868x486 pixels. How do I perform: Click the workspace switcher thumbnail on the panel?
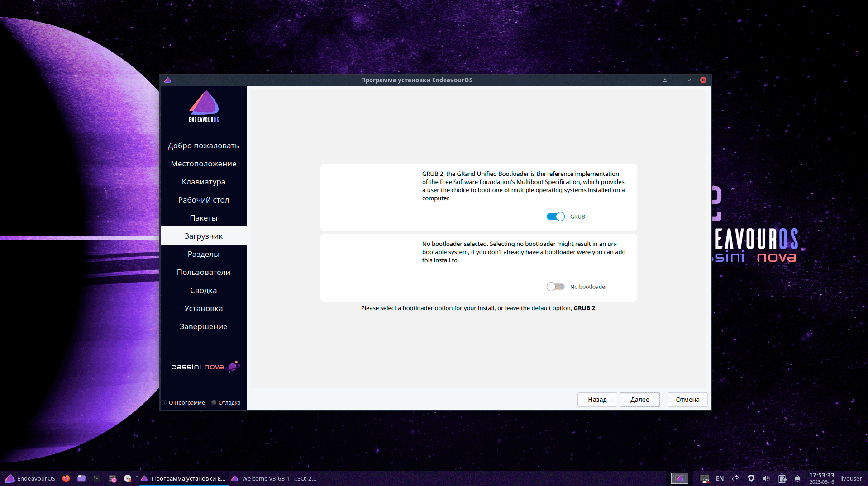(679, 478)
